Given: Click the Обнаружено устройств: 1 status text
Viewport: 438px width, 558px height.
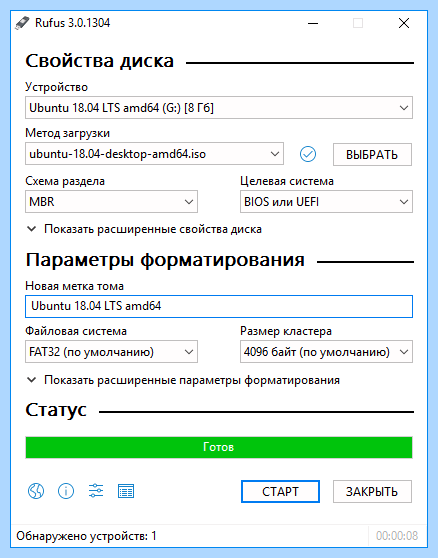Looking at the screenshot, I should click(x=86, y=536).
